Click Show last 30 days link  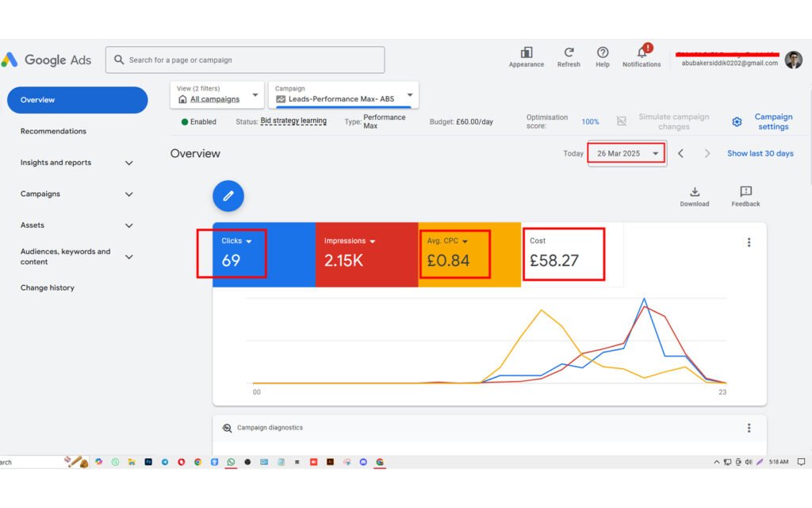point(760,153)
